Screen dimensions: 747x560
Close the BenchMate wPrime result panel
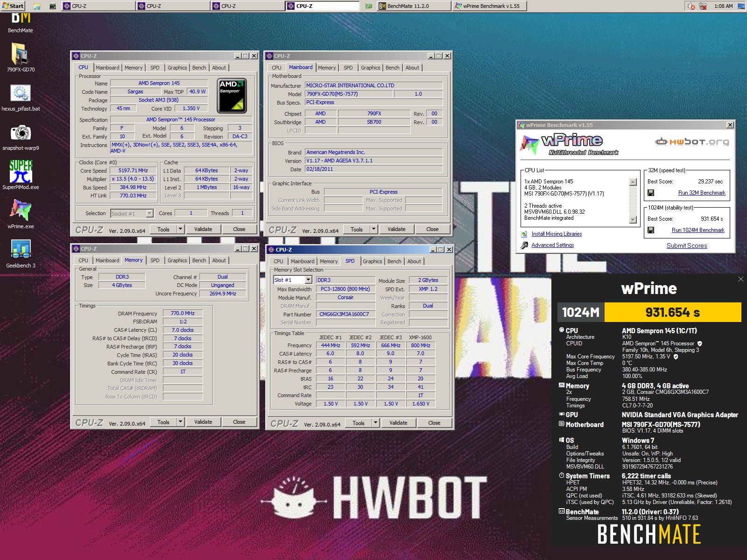coord(740,279)
